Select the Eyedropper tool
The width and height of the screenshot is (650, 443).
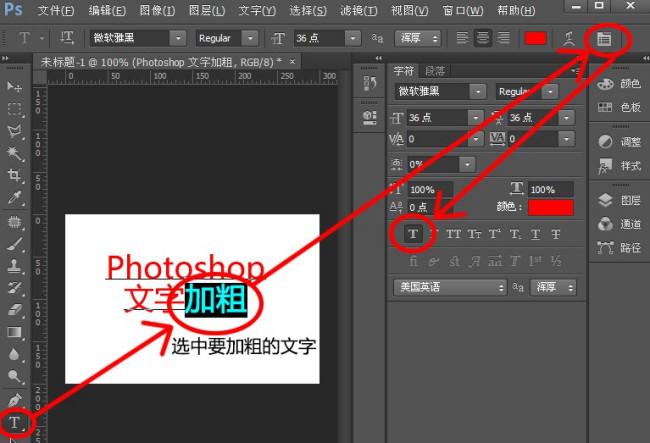point(15,198)
